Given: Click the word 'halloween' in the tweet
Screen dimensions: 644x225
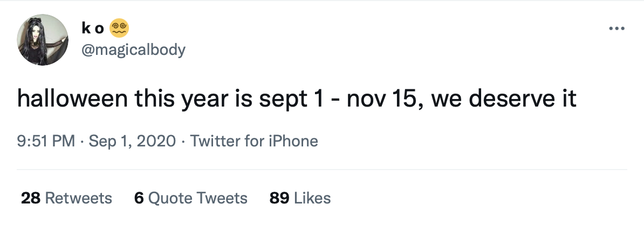Looking at the screenshot, I should 72,99.
